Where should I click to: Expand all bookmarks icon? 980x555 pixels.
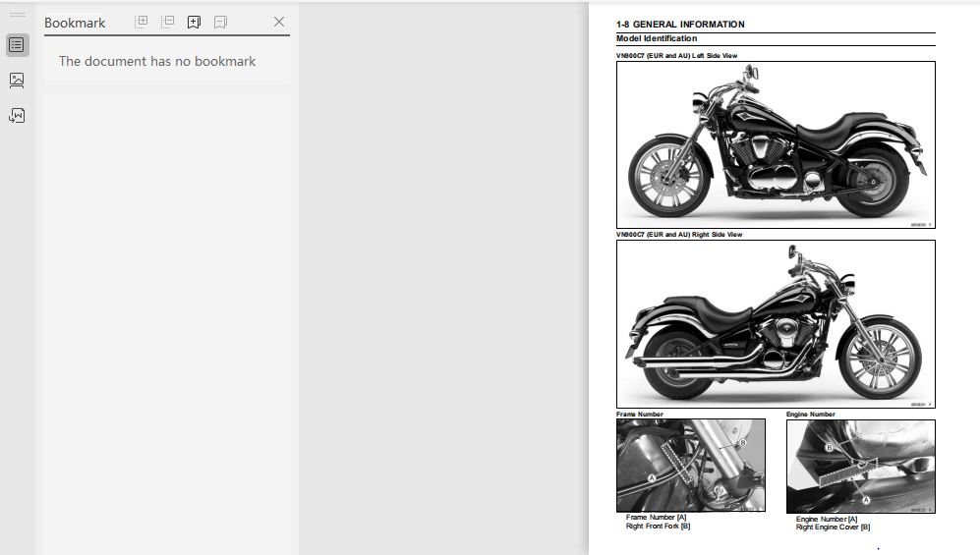point(142,22)
